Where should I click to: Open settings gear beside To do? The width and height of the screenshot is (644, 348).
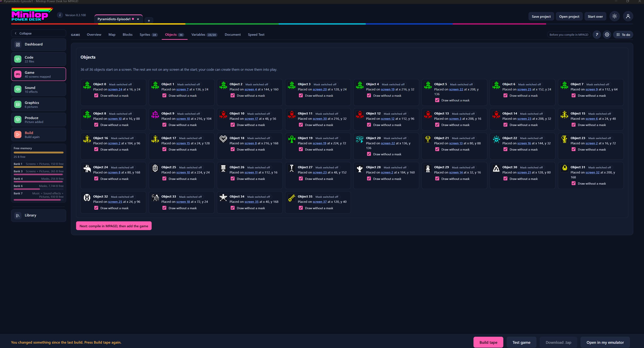607,35
